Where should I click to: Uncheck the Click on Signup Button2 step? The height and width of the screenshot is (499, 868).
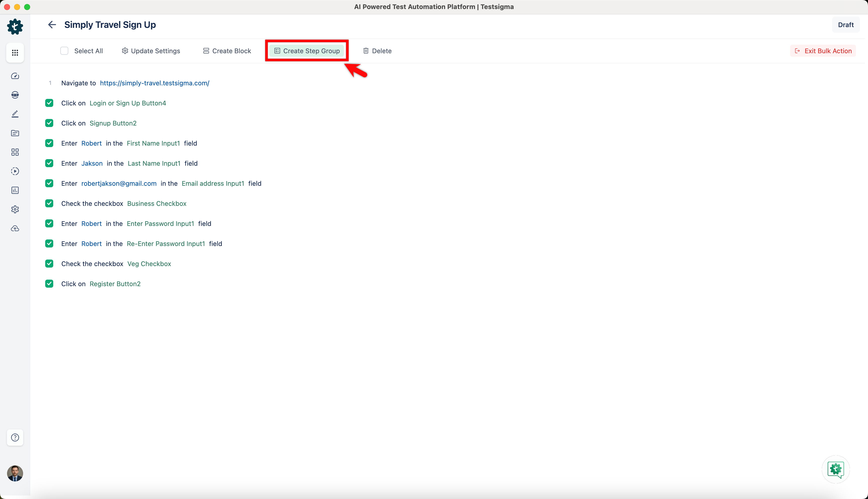(49, 123)
